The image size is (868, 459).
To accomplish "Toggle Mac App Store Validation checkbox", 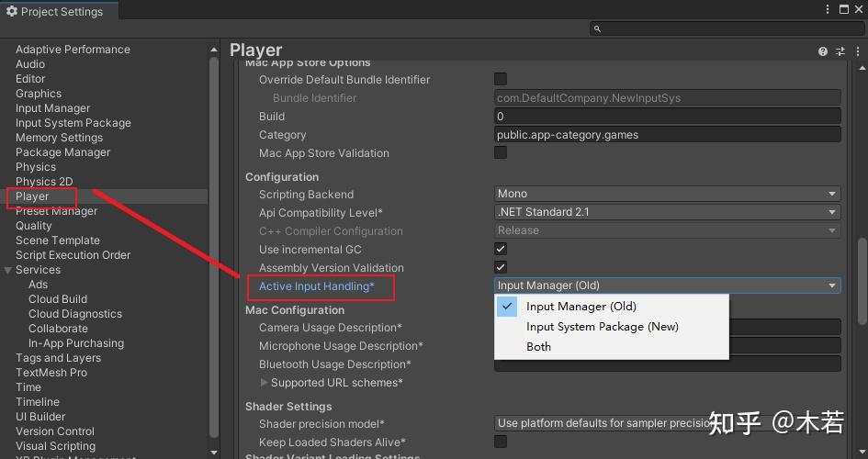I will [x=501, y=152].
